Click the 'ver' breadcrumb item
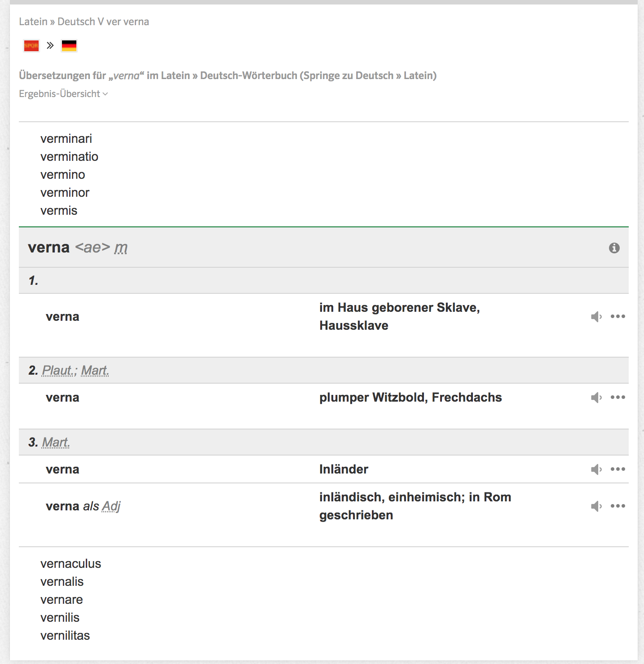Screen dimensions: 644x664 (x=114, y=22)
